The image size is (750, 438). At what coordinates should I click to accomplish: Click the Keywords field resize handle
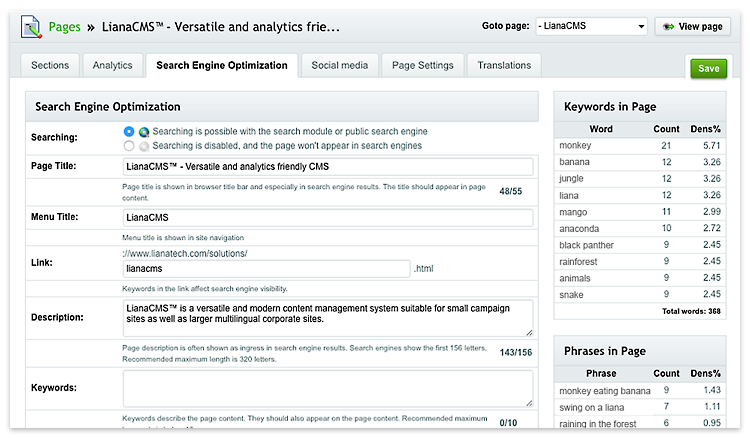(x=529, y=403)
